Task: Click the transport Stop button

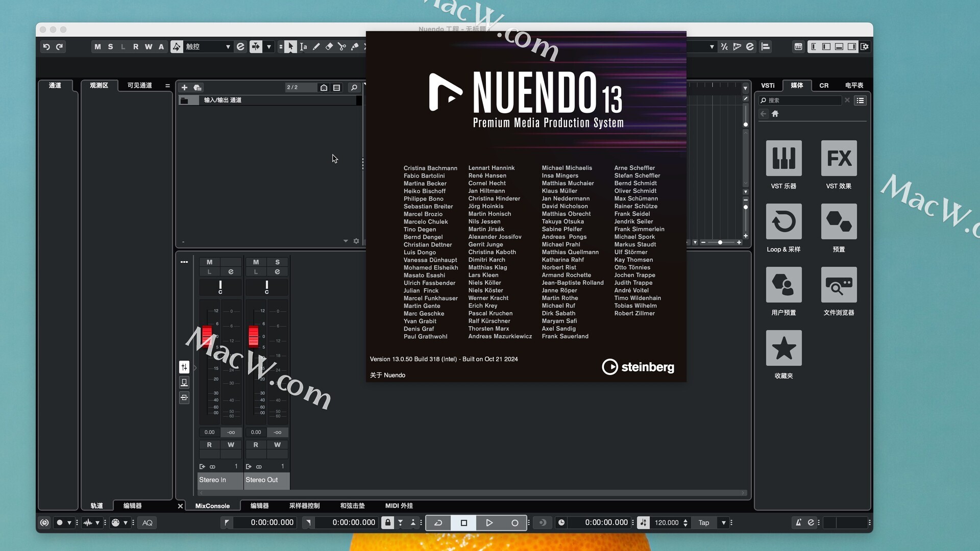Action: click(x=463, y=522)
